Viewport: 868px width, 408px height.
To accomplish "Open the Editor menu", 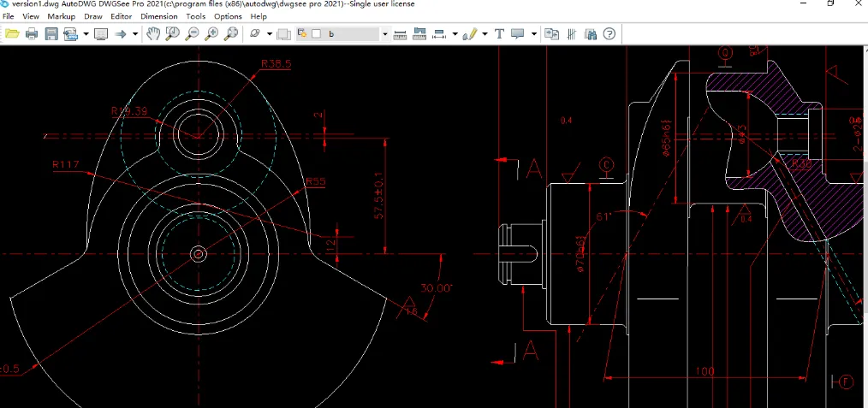I will (122, 16).
